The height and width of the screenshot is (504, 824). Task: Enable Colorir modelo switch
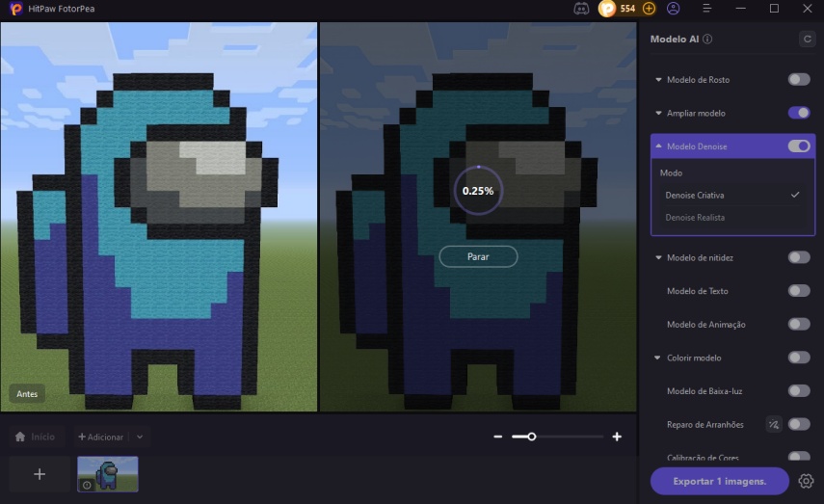799,358
